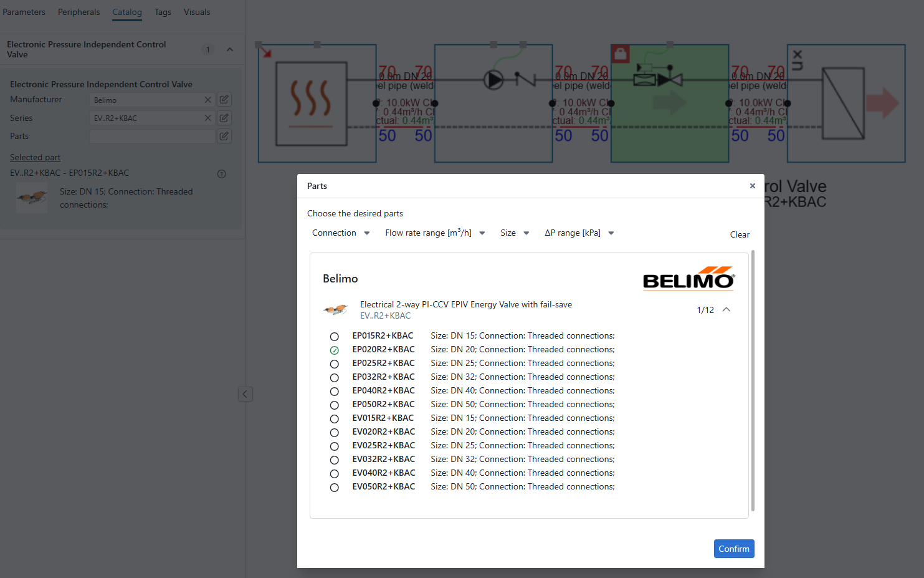Click the Belimo logo in Parts dialog
This screenshot has height=578, width=924.
tap(689, 279)
